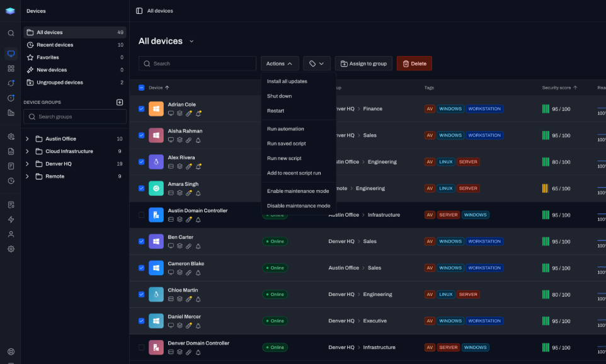Image resolution: width=606 pixels, height=364 pixels.
Task: Click the monitor icon under Cameron Blake
Action: click(x=171, y=273)
